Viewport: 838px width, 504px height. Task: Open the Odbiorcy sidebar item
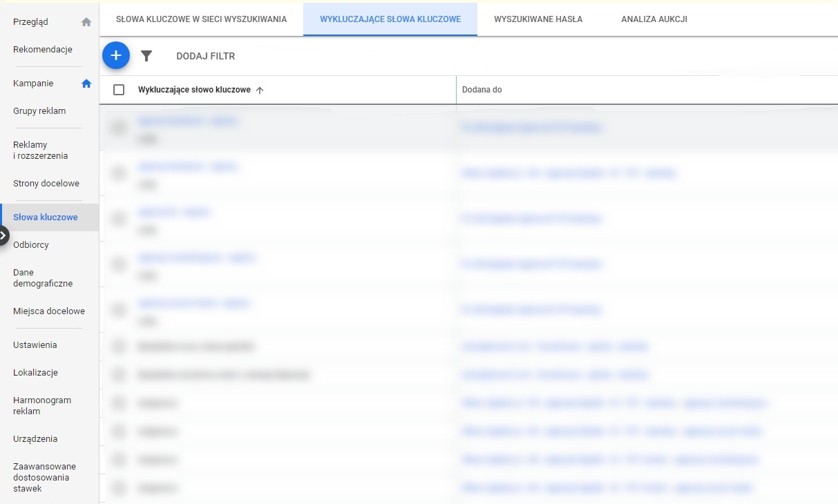[31, 245]
